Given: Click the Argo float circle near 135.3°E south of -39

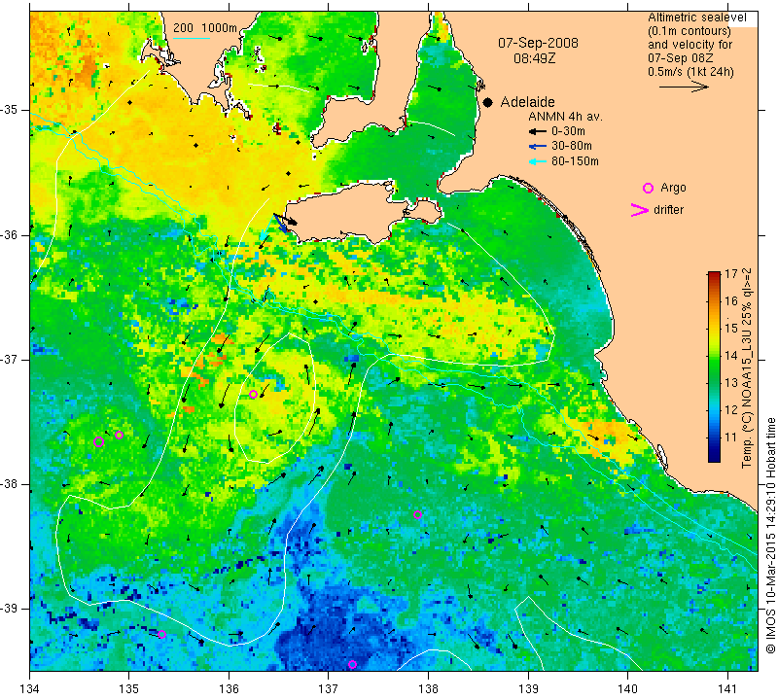Looking at the screenshot, I should coord(161,634).
